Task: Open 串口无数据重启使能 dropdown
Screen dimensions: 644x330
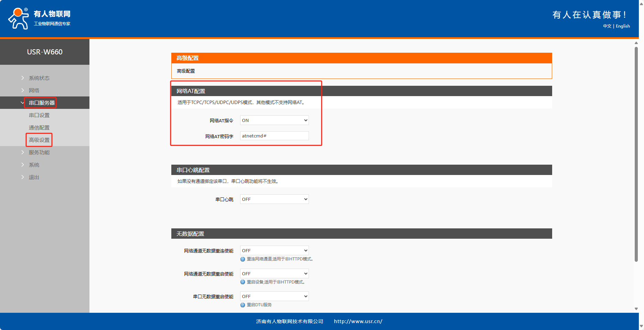Action: (274, 297)
